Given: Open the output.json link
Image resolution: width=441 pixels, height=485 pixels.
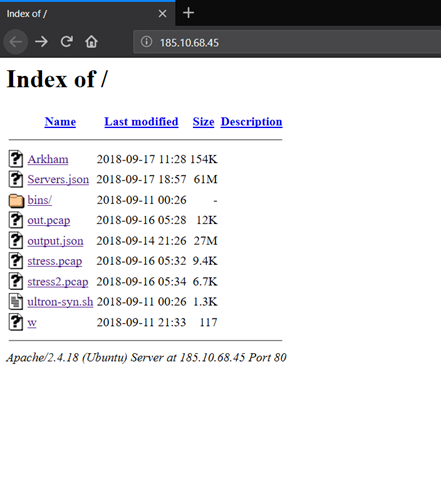Looking at the screenshot, I should coord(55,241).
